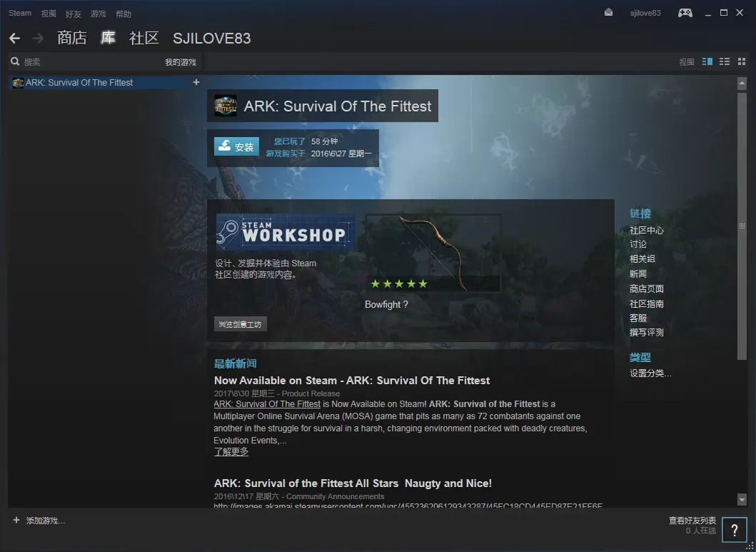
Task: Switch to detail view icon
Action: click(707, 61)
